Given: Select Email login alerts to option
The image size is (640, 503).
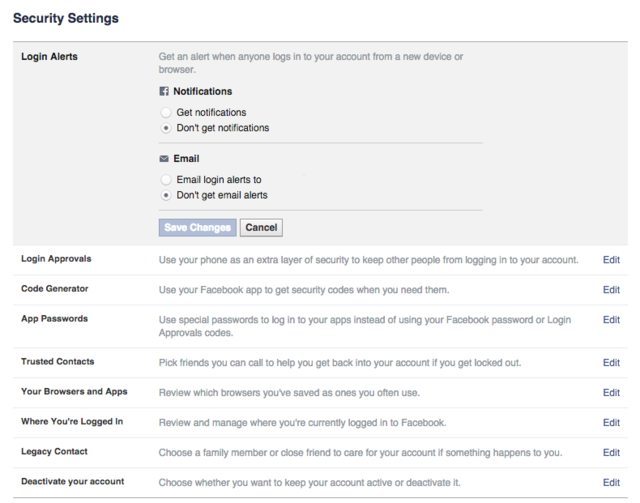Looking at the screenshot, I should click(166, 180).
